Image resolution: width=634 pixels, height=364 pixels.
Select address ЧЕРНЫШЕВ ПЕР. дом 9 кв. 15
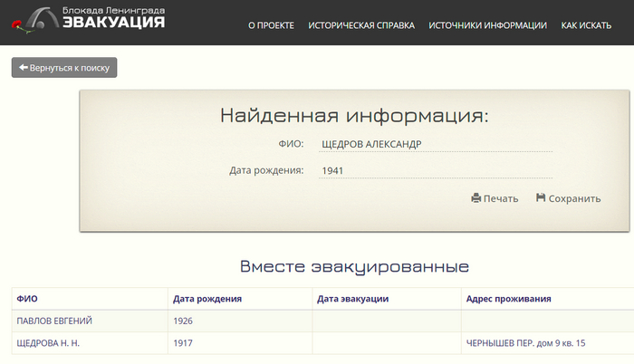click(x=525, y=343)
